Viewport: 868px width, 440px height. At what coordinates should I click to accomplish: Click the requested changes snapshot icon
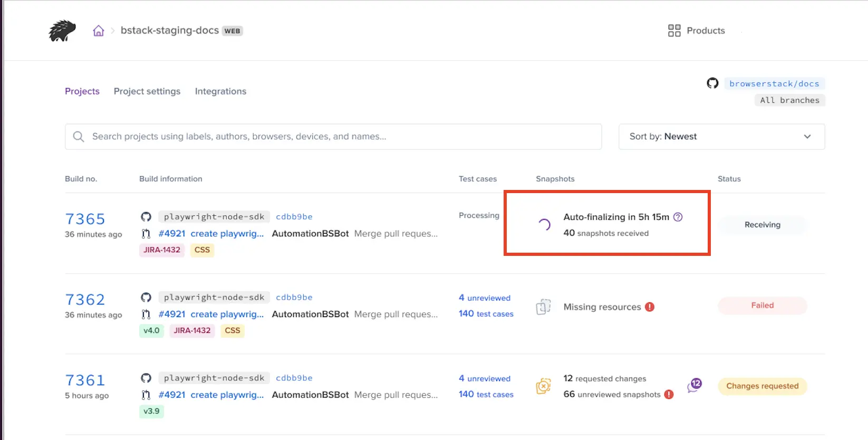(543, 386)
